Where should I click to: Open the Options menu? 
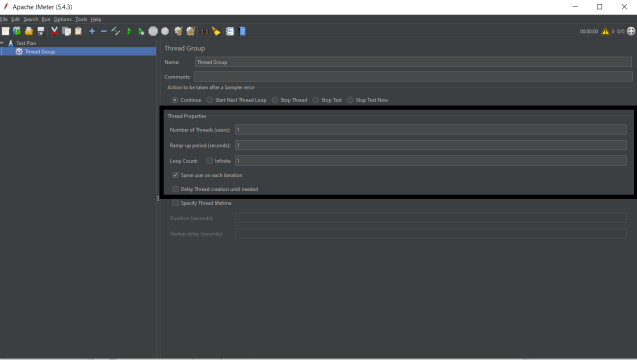(63, 19)
